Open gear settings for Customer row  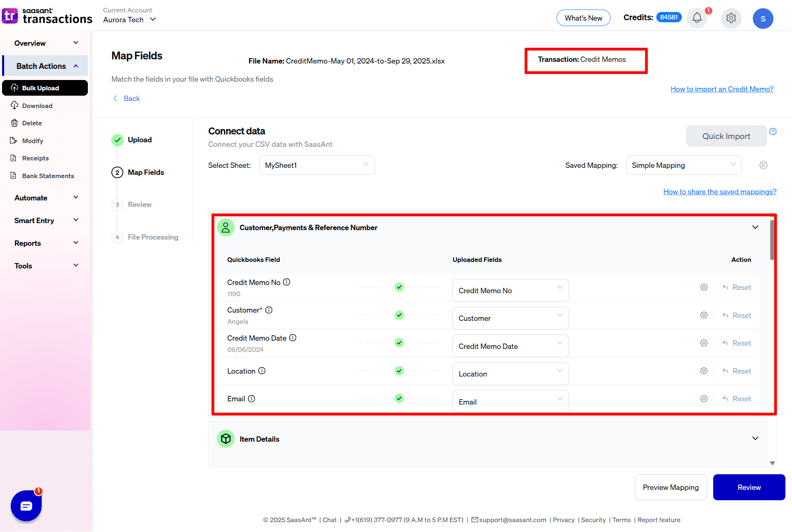tap(704, 315)
